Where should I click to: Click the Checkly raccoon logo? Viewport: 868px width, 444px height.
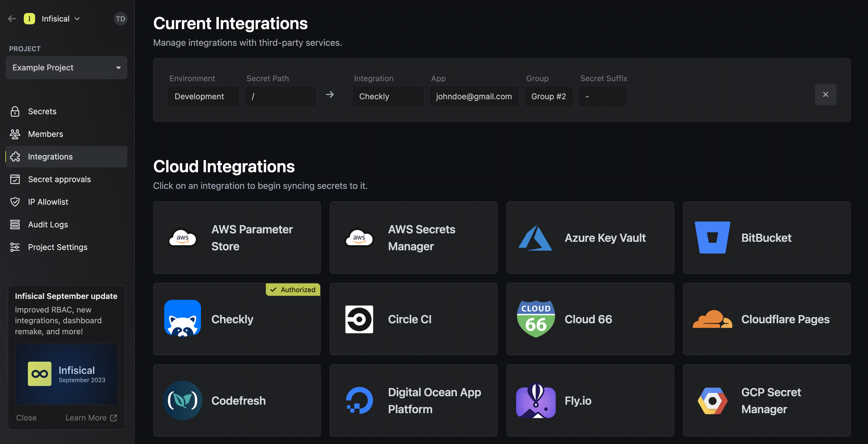[182, 318]
